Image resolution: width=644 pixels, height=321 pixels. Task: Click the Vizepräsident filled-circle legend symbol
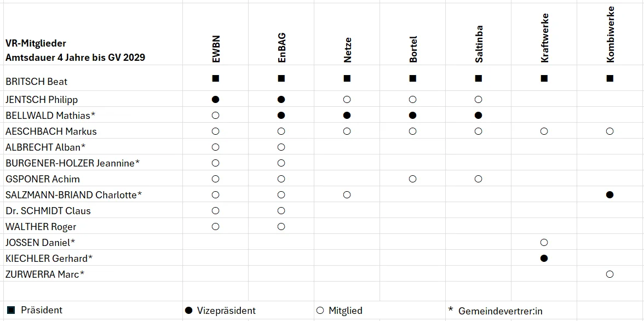tap(189, 311)
